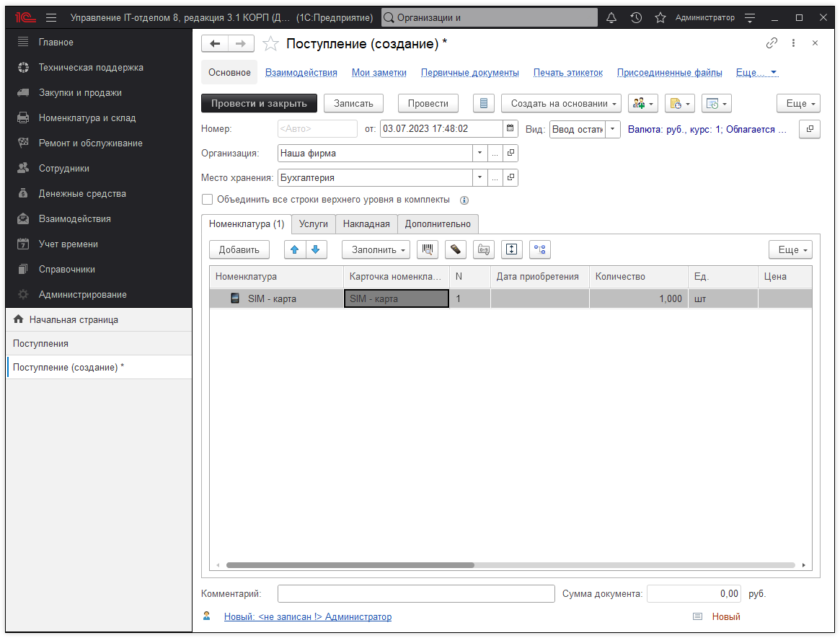
Task: Click the calendar icon next to date field
Action: tap(510, 129)
